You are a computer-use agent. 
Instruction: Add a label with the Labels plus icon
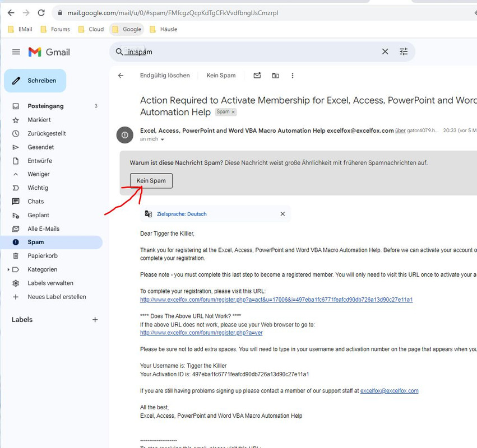95,320
